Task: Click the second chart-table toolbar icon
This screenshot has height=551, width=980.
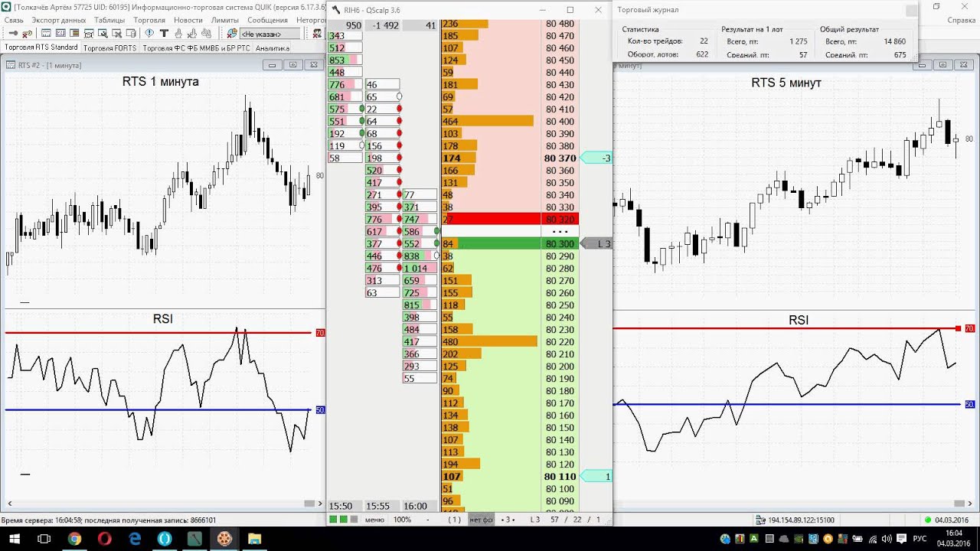Action: click(x=60, y=34)
